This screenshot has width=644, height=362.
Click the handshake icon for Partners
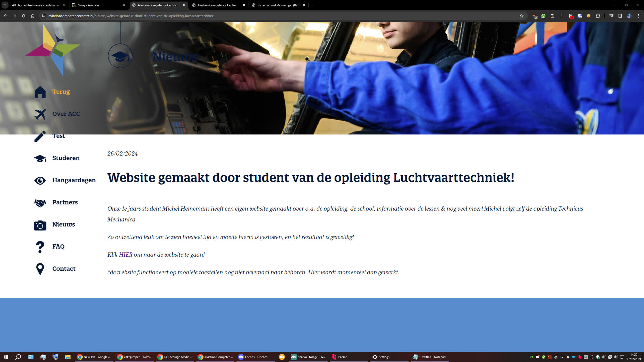(40, 203)
